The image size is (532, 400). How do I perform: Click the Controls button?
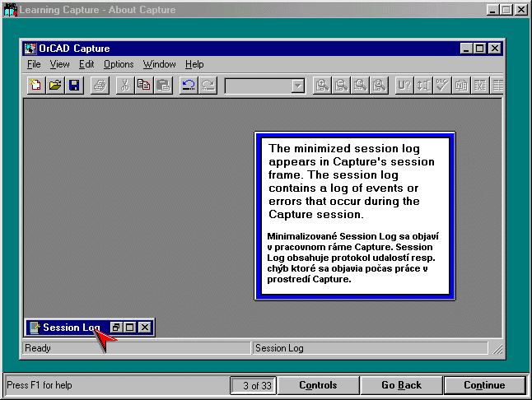click(x=318, y=385)
